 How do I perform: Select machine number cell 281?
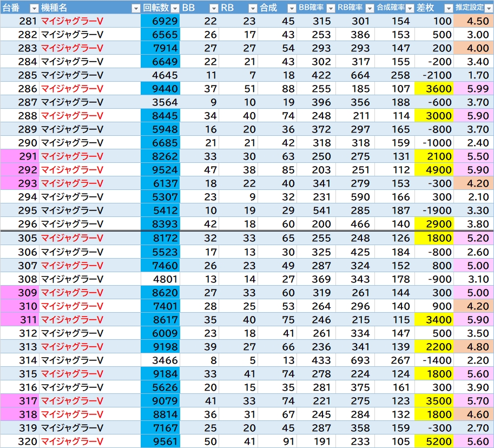pos(19,21)
